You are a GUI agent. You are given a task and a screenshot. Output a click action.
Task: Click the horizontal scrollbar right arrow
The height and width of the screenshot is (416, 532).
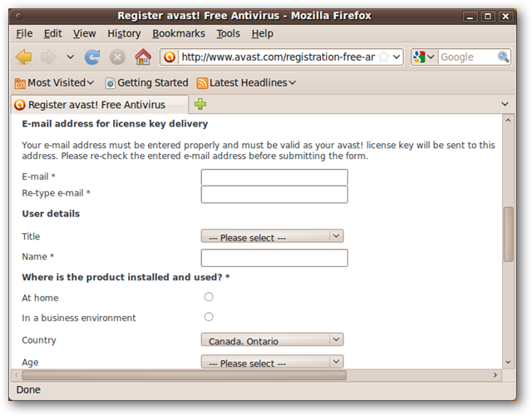(495, 375)
